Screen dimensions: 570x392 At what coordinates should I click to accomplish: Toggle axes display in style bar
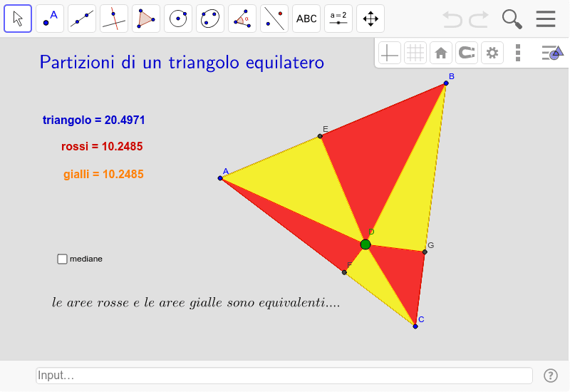coord(389,53)
